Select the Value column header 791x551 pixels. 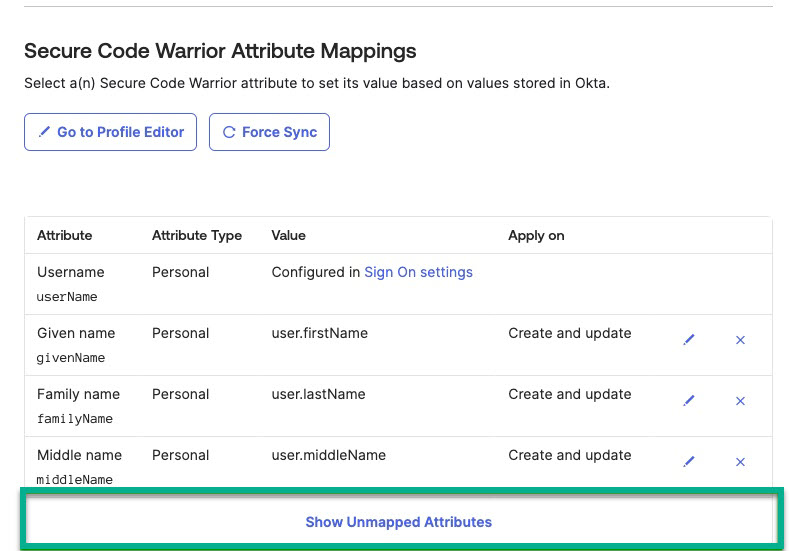point(289,236)
